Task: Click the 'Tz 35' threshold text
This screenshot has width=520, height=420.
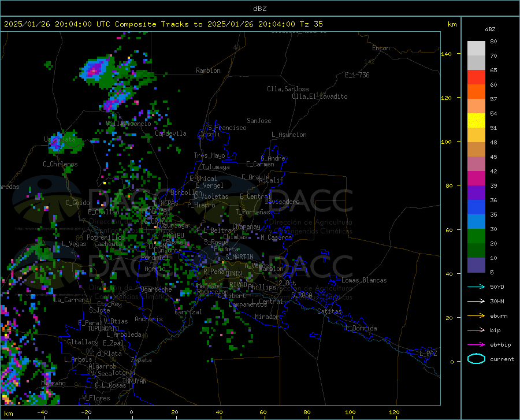Action: tap(311, 24)
